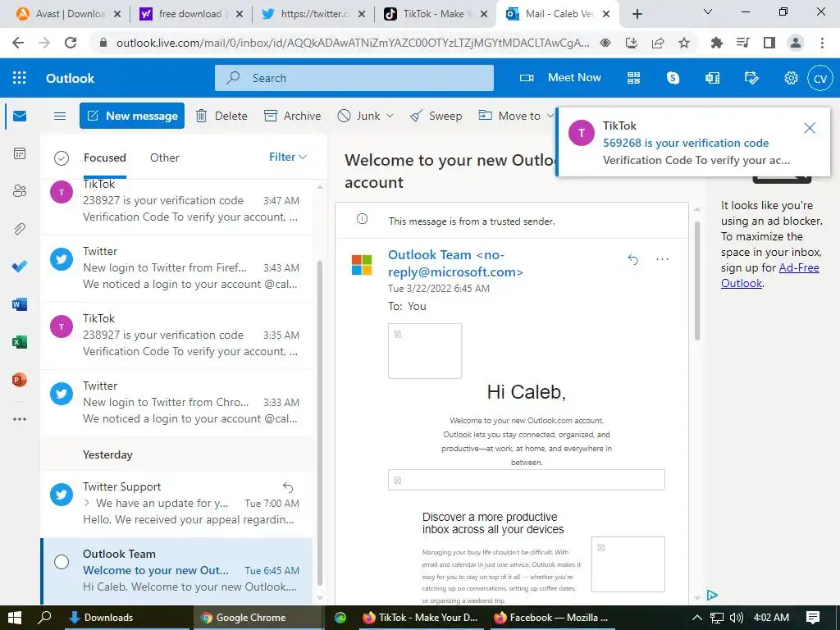Open the CV account profile avatar
The image size is (840, 630).
click(x=820, y=78)
